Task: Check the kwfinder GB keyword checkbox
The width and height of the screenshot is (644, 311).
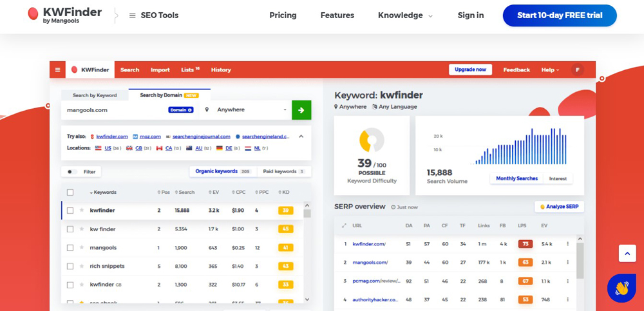Action: [70, 285]
